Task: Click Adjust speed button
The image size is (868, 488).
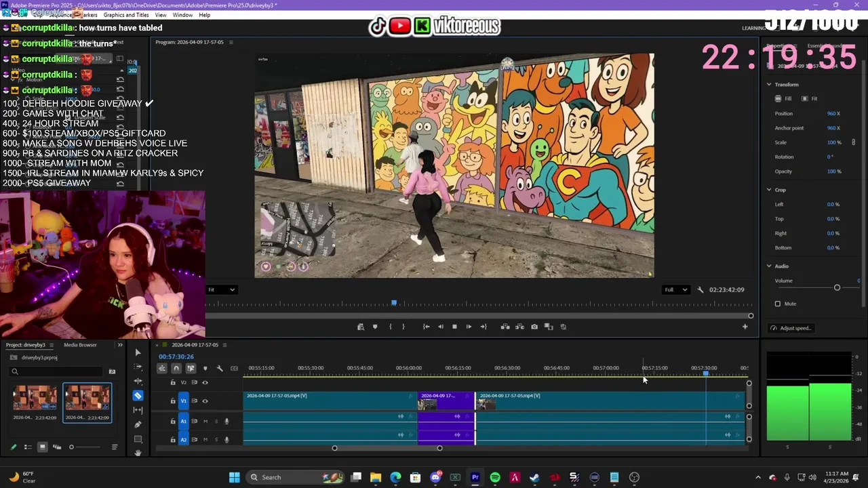Action: 791,328
